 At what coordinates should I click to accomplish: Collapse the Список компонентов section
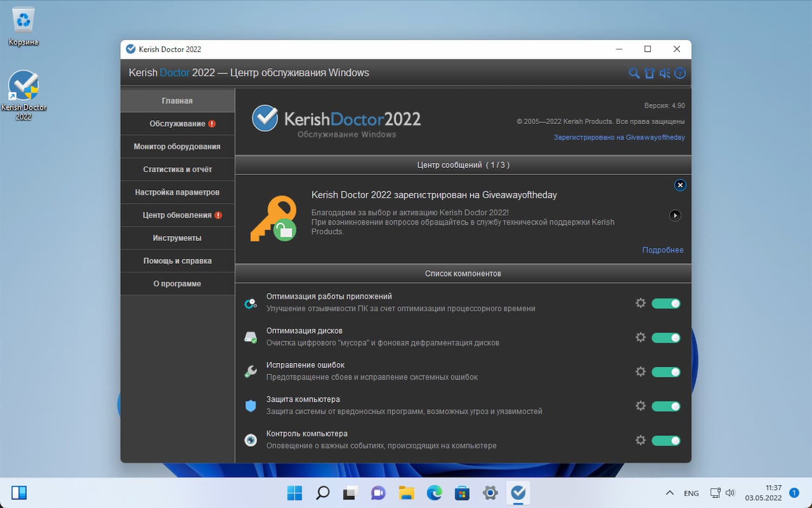point(463,273)
